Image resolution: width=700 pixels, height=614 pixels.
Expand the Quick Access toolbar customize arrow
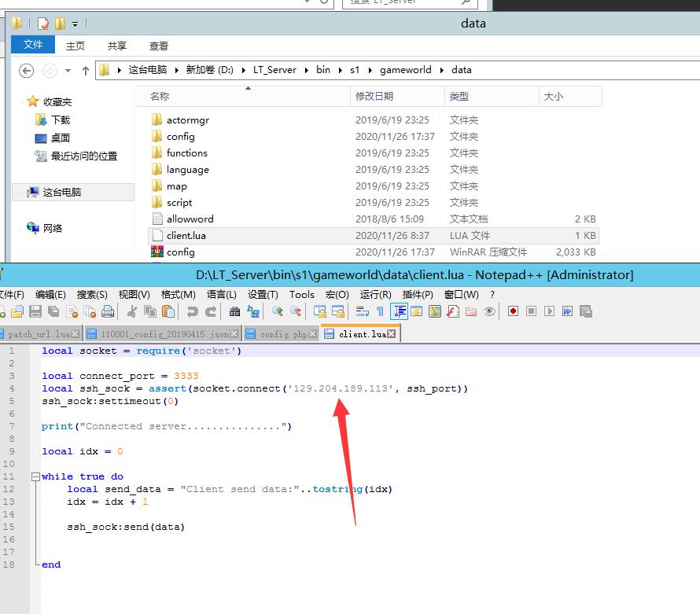click(76, 24)
